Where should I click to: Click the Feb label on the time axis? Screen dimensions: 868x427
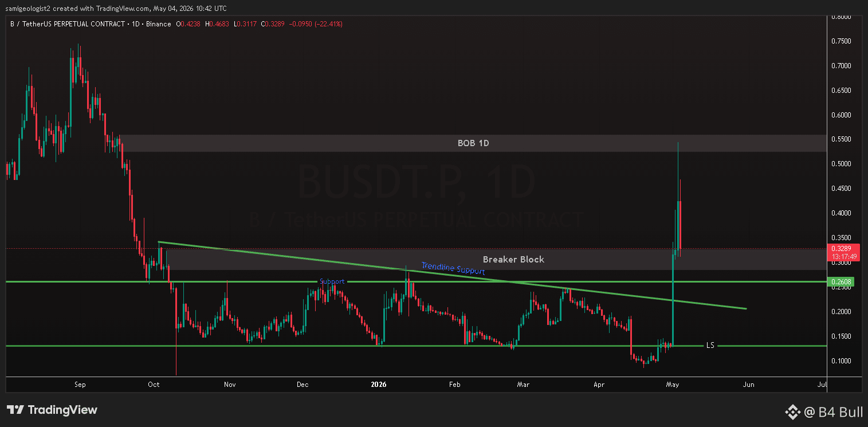(455, 385)
